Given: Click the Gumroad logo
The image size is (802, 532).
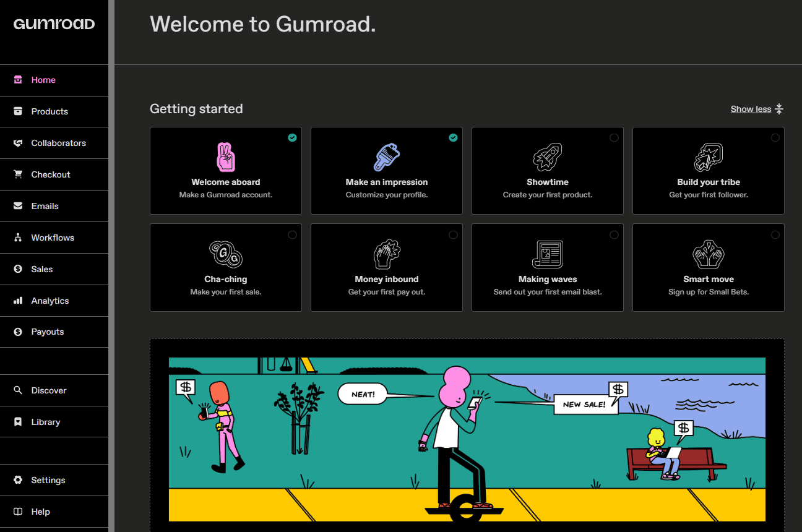Looking at the screenshot, I should pyautogui.click(x=53, y=24).
